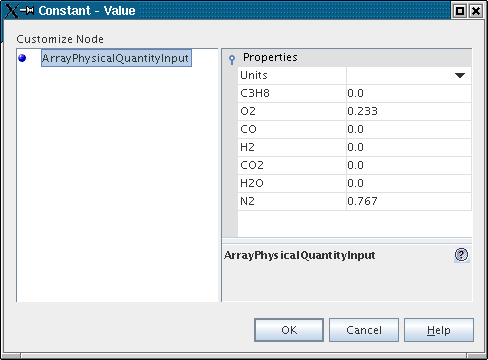Open the question mark help icon
Image resolution: width=488 pixels, height=360 pixels.
(x=462, y=255)
